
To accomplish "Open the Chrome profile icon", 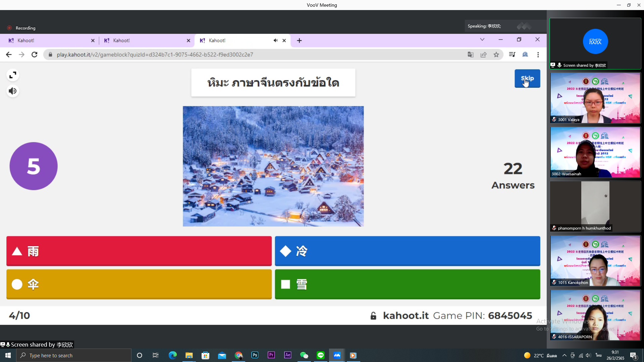I will tap(525, 55).
